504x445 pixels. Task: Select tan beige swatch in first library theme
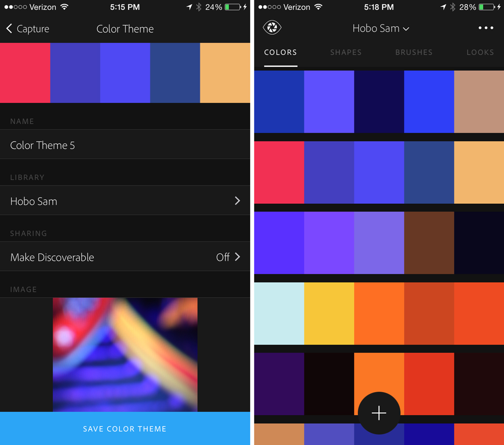479,102
